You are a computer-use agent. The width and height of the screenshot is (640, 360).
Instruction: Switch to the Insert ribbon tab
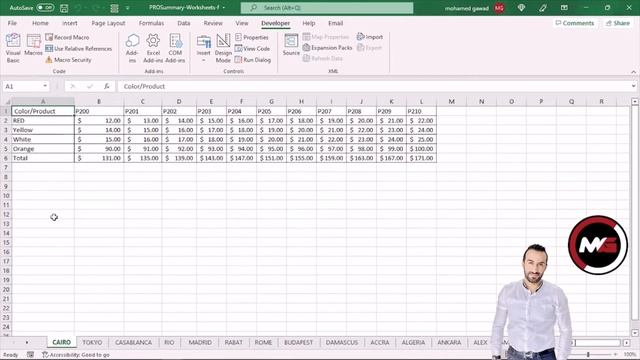[x=70, y=23]
